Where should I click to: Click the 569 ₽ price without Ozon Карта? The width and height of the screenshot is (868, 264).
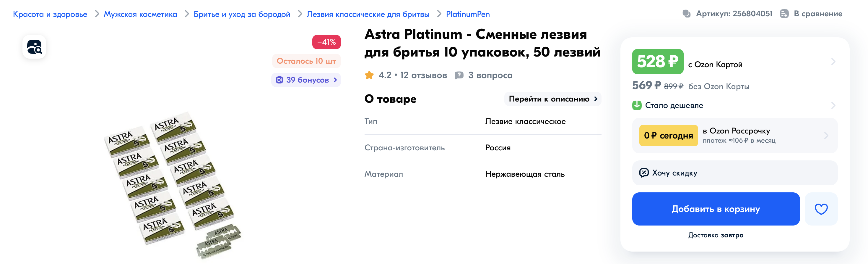coord(646,86)
